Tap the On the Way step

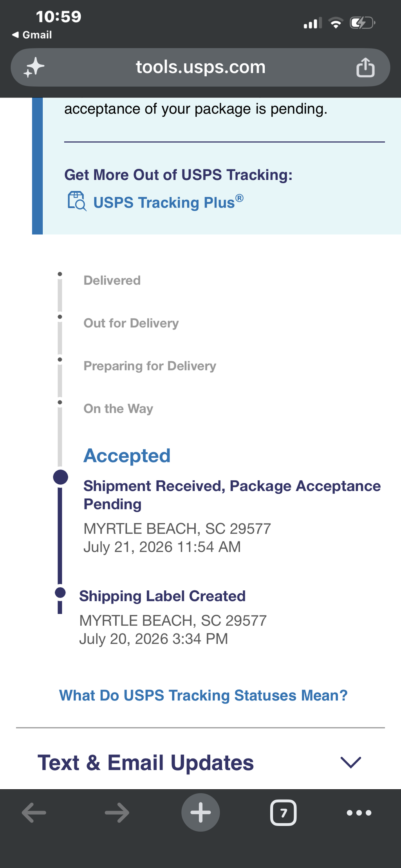[118, 409]
